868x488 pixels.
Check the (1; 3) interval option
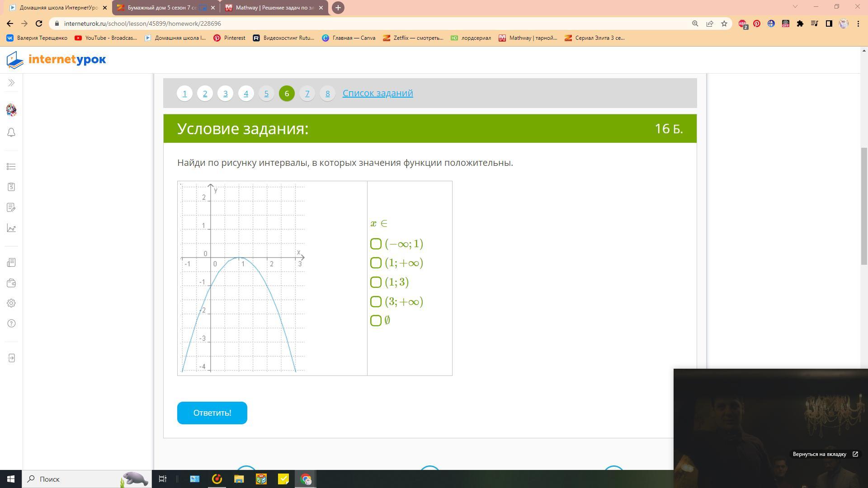[x=376, y=282]
